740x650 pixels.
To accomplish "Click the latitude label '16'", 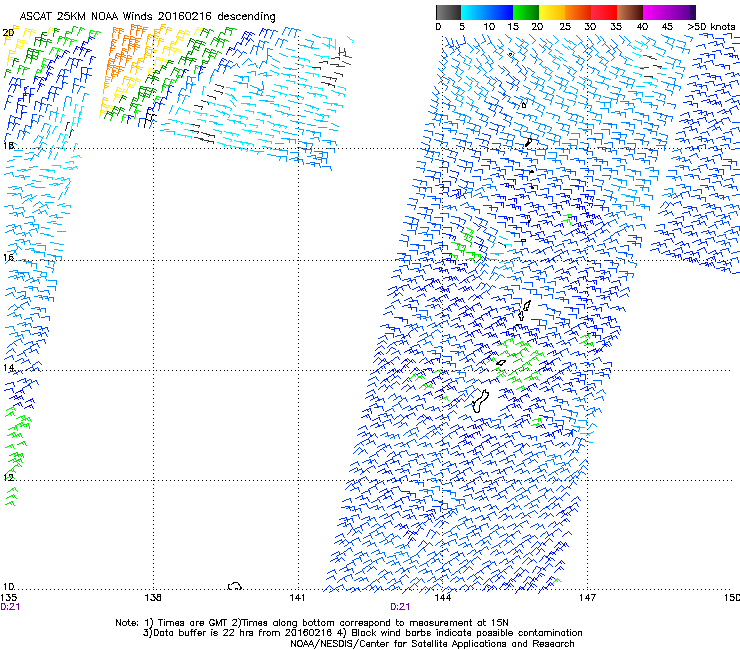I will [x=8, y=257].
